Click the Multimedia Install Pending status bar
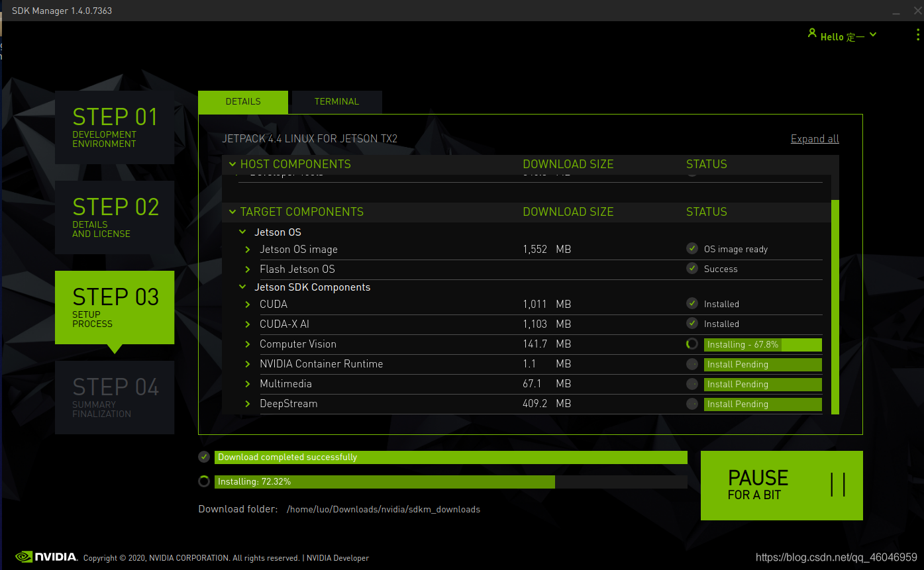 (763, 384)
